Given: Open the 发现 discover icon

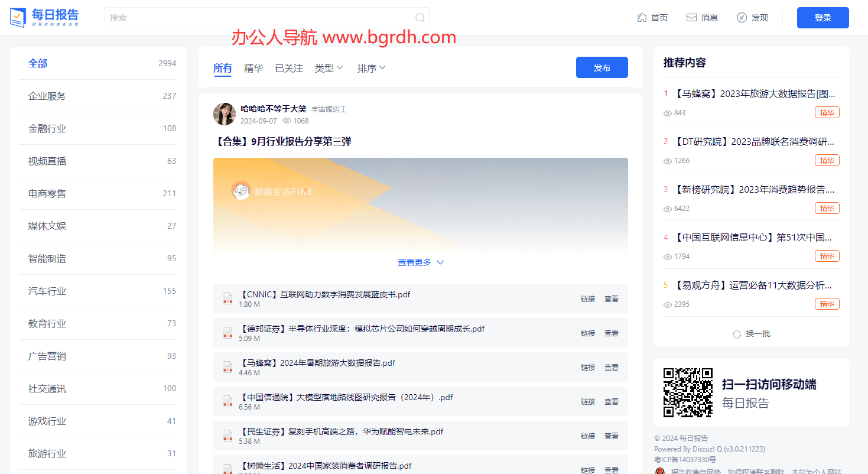Looking at the screenshot, I should pyautogui.click(x=741, y=17).
